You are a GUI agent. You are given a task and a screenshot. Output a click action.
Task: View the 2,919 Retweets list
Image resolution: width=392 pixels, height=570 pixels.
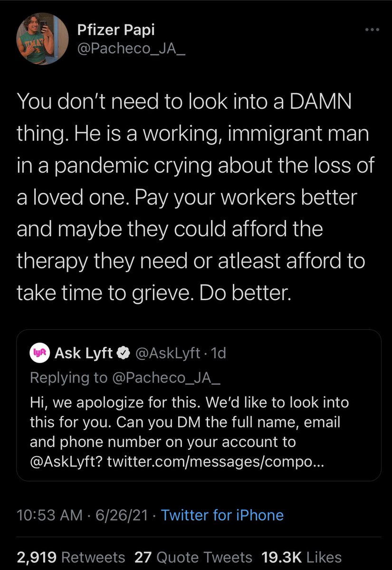click(x=71, y=557)
